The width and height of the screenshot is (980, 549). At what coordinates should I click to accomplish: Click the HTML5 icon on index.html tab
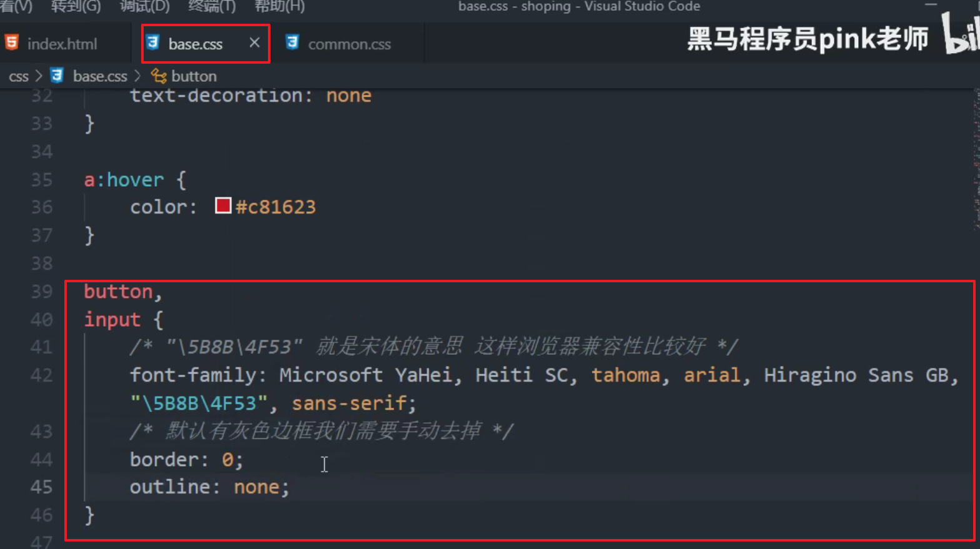point(12,42)
